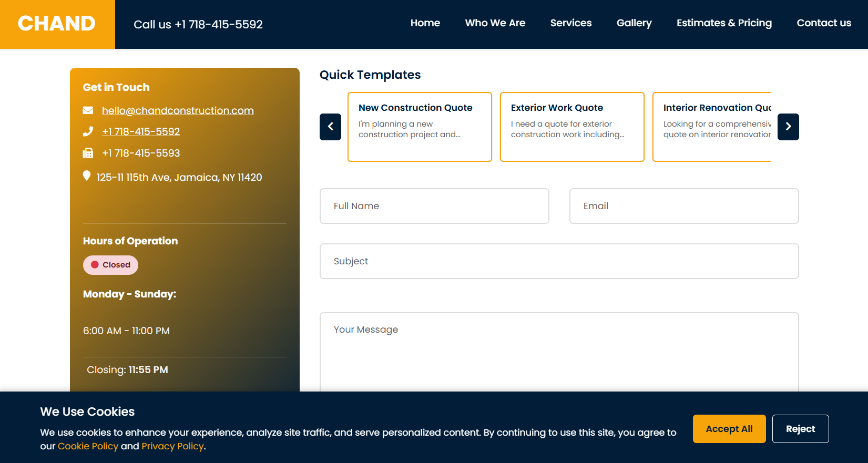Select the Exterior Work Quote template
The image size is (868, 463).
572,127
